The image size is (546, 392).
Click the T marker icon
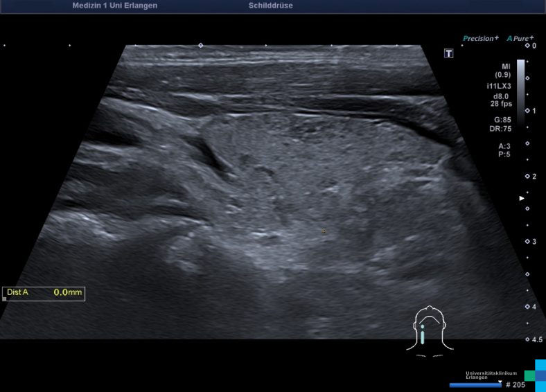[x=449, y=53]
